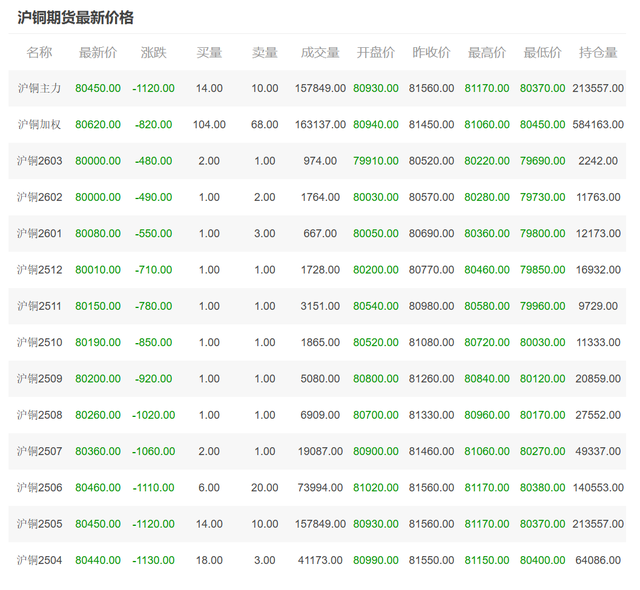
Task: Click 沪铜2601 latest price 80080.00
Action: click(x=98, y=233)
